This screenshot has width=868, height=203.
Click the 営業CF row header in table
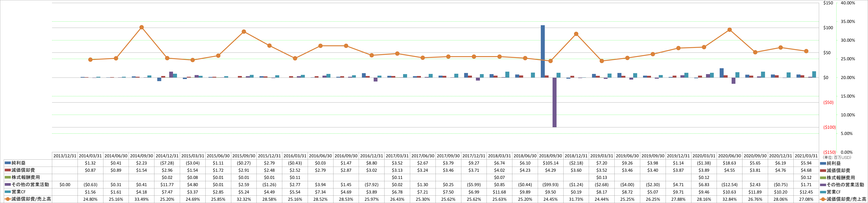click(x=28, y=192)
